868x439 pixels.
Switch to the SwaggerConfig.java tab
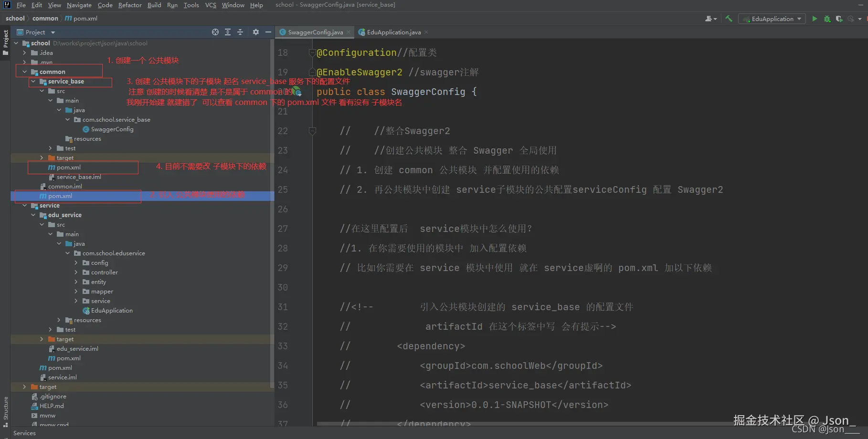(x=315, y=32)
